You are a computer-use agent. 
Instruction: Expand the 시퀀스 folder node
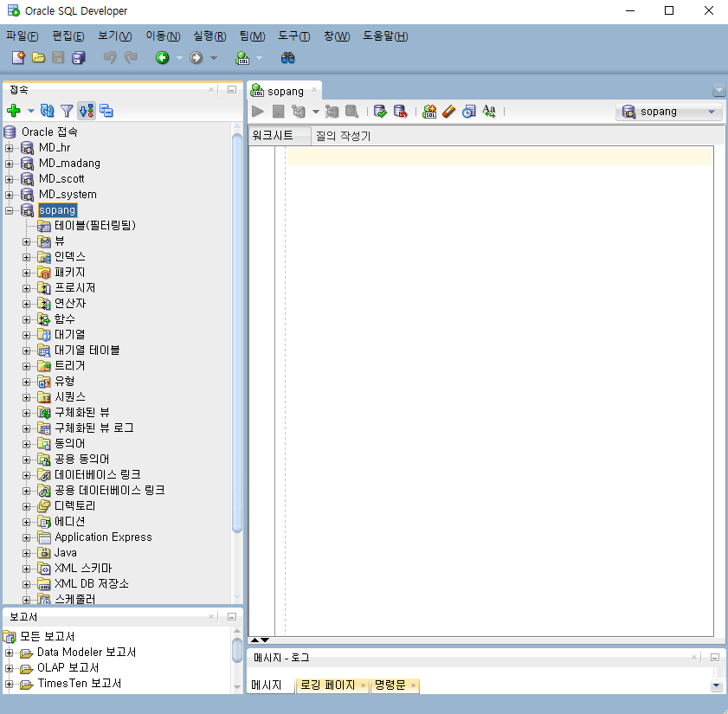click(x=27, y=398)
